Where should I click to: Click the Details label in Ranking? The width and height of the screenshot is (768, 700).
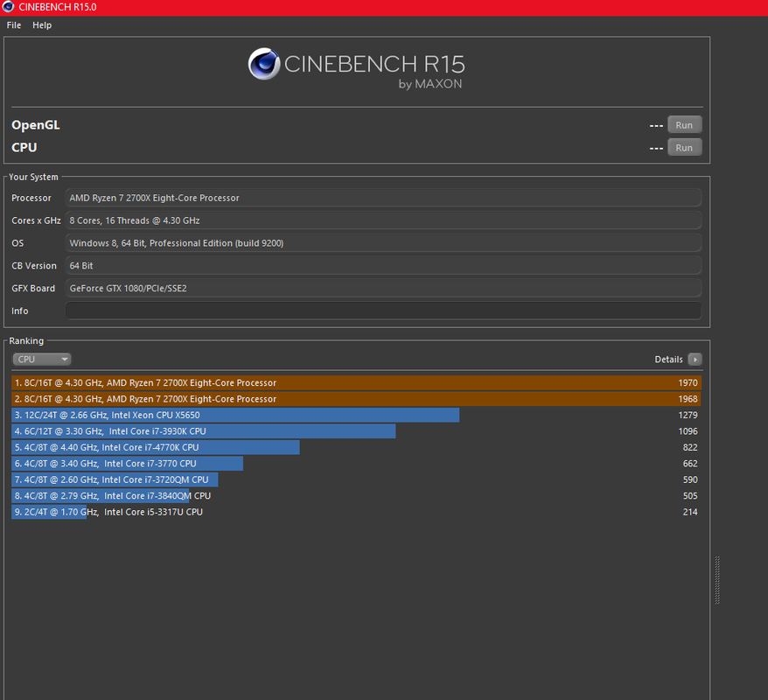tap(668, 359)
